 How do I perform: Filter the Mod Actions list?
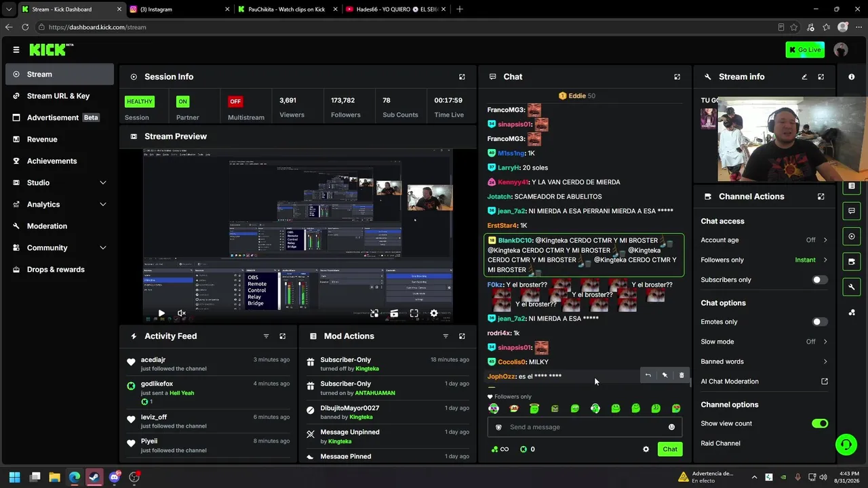(446, 336)
